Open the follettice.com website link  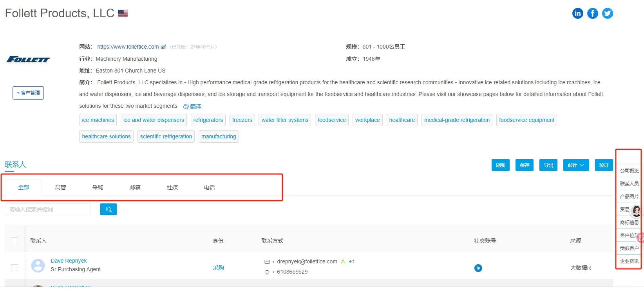[x=128, y=47]
